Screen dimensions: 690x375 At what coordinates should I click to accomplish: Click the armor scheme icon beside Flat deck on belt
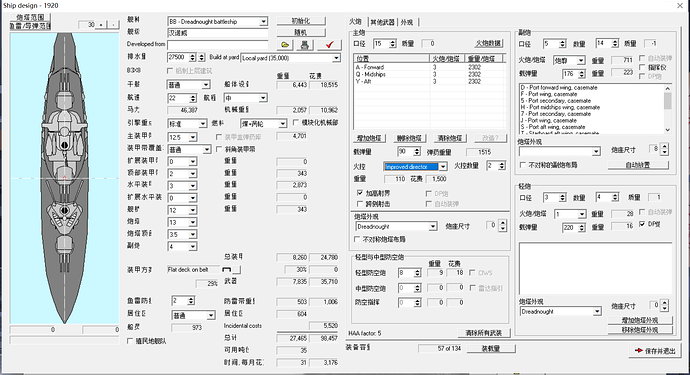click(227, 269)
